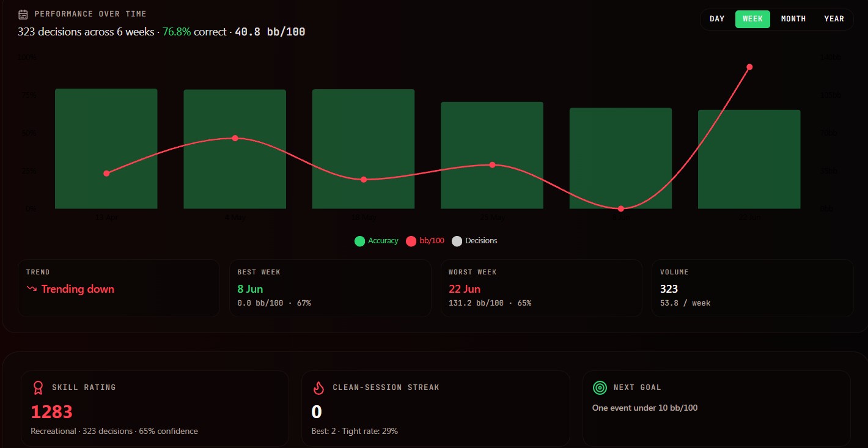Click the lowest bb/100 point at zero
868x448 pixels.
[621, 209]
